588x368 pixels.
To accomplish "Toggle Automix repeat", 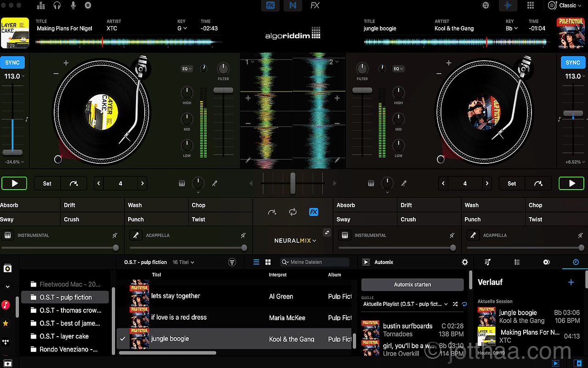I will (x=464, y=304).
